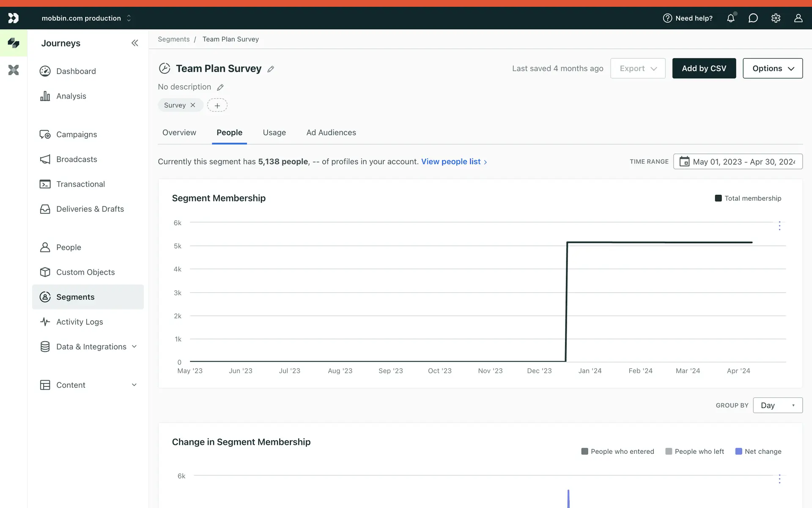Click the user account icon
This screenshot has height=508, width=812.
coord(798,18)
